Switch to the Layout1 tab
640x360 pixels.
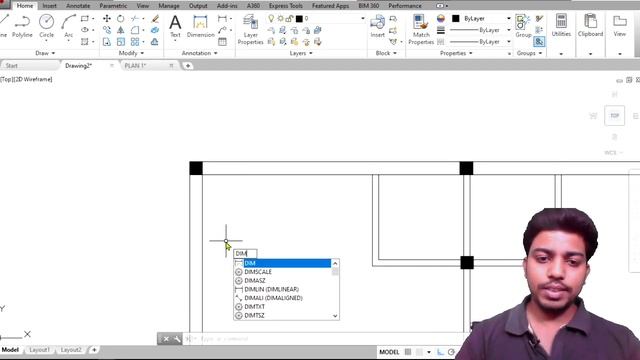tap(40, 350)
